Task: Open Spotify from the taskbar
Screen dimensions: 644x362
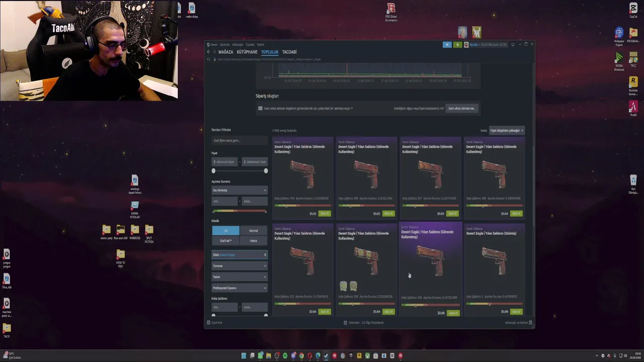Action: (x=285, y=356)
